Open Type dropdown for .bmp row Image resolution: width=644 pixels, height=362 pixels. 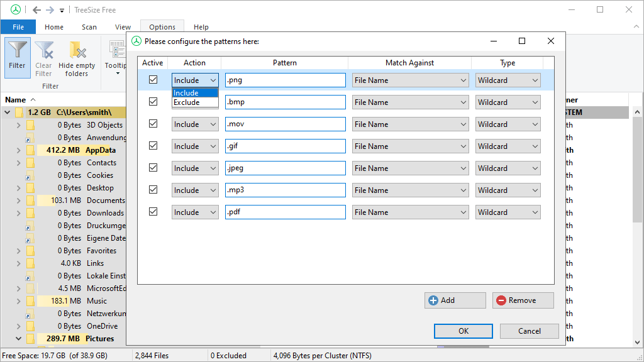point(508,102)
